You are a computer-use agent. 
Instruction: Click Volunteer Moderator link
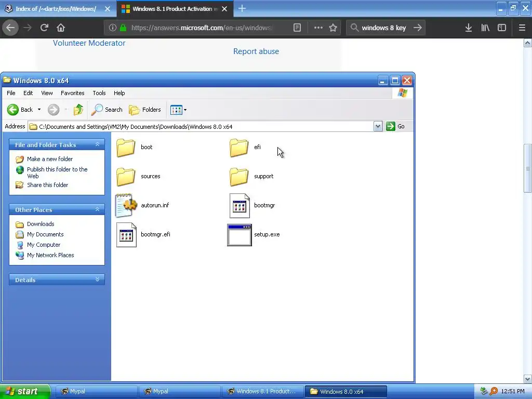tap(89, 43)
